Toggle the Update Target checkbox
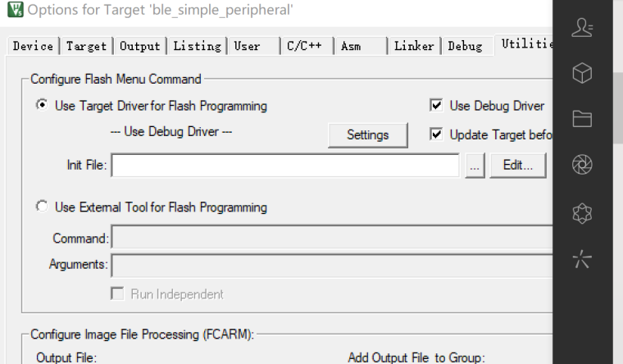 coord(436,134)
